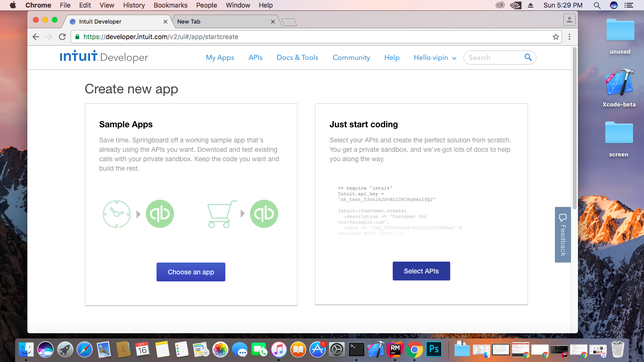Click the search magnifier icon in site header
Screen dimensions: 644x362
(x=528, y=58)
